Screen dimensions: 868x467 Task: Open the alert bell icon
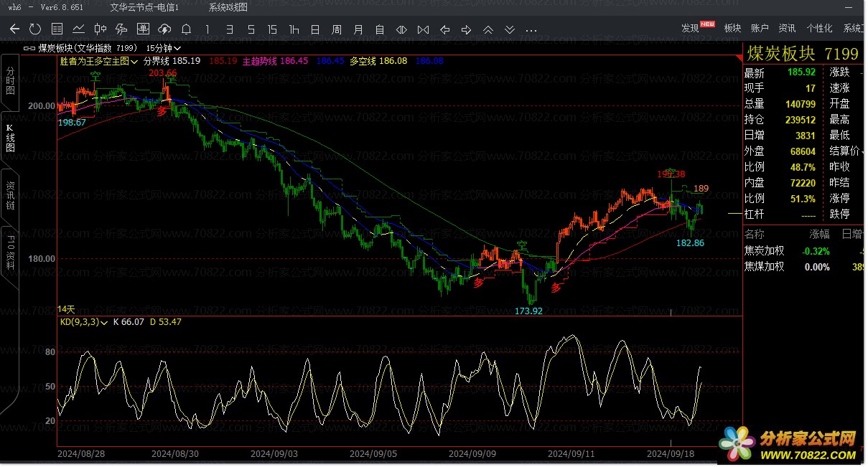point(186,29)
